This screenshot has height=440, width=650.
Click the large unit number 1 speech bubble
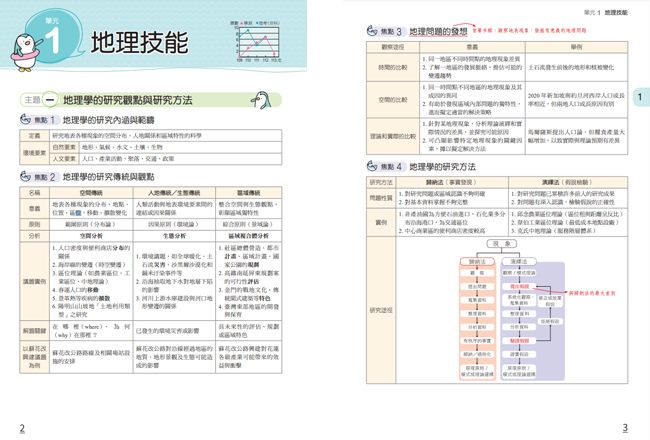53,37
